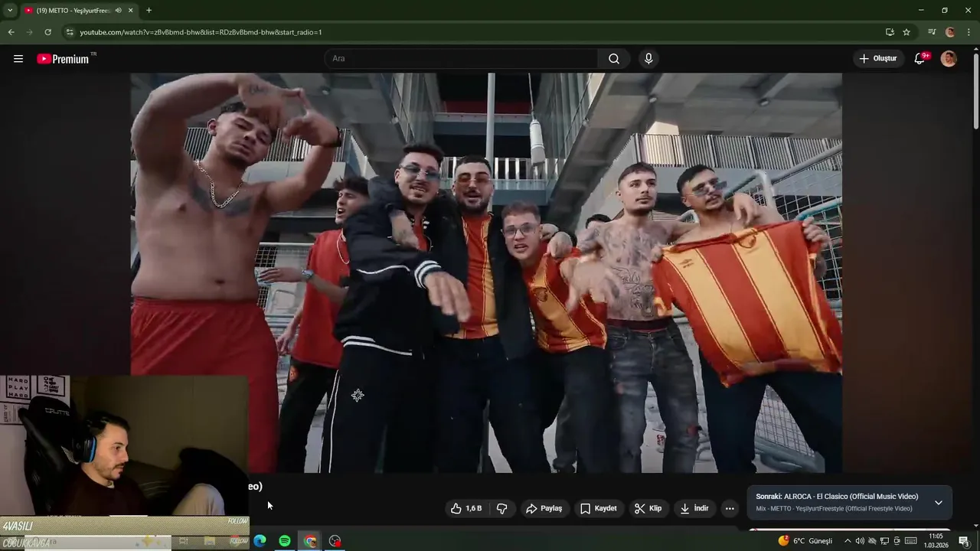
Task: Start voice search with the microphone
Action: click(648, 59)
